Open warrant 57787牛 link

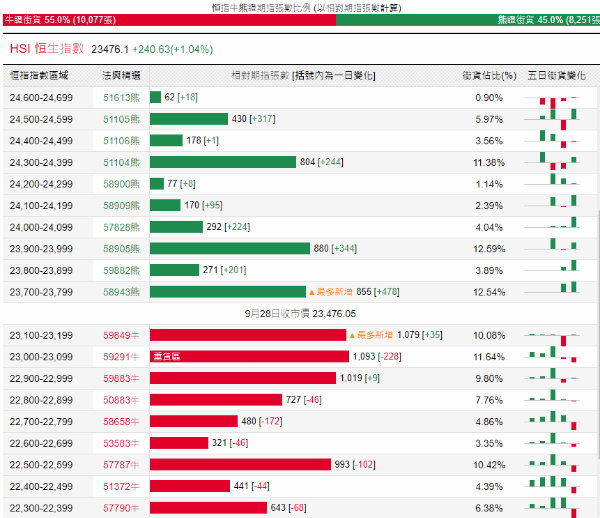pyautogui.click(x=121, y=465)
